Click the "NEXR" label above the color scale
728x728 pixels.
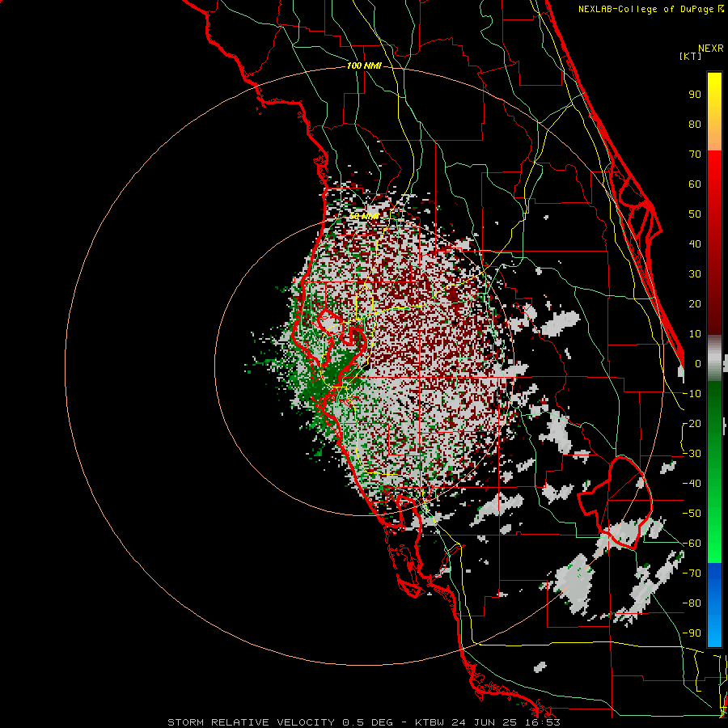(x=710, y=49)
